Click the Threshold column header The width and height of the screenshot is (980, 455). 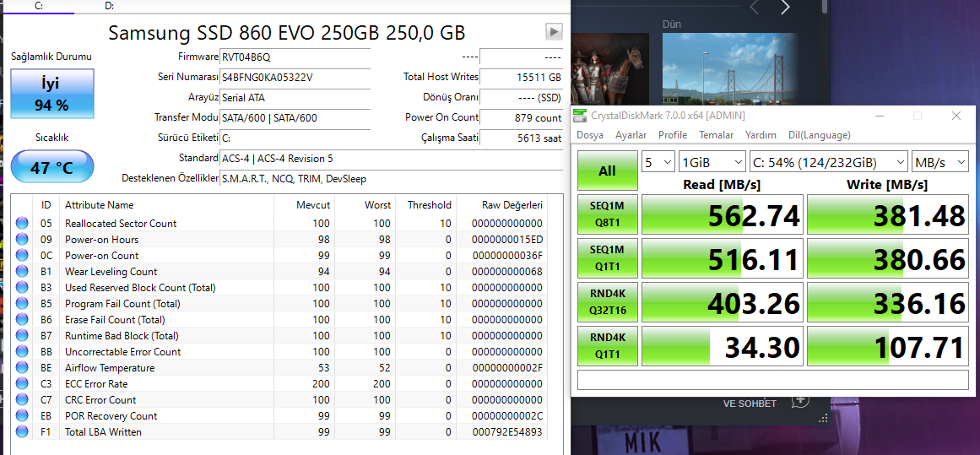(x=430, y=205)
